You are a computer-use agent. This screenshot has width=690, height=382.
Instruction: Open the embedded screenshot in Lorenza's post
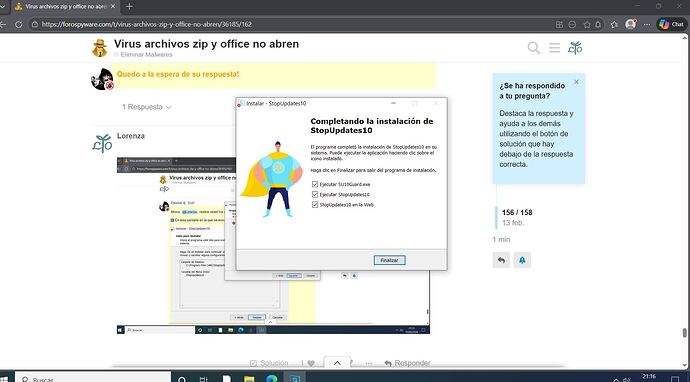coord(273,245)
